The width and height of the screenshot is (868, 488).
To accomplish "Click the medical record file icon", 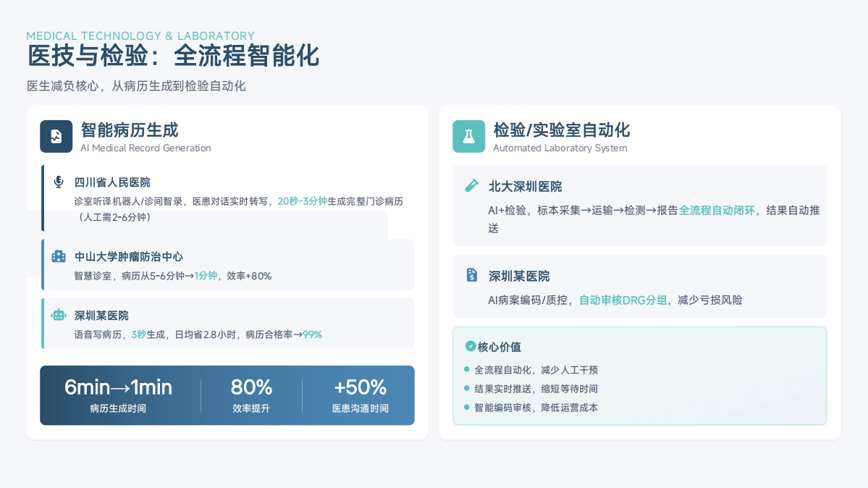I will click(x=56, y=136).
